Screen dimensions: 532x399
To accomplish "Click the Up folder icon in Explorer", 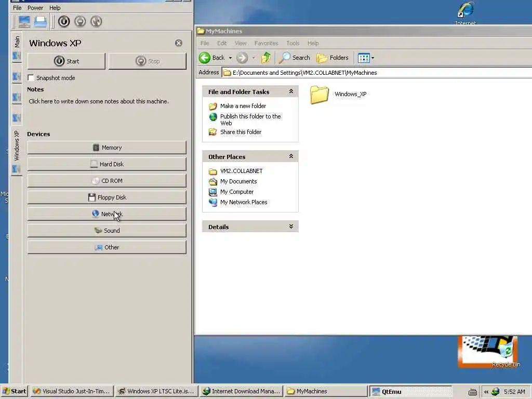I will (266, 58).
